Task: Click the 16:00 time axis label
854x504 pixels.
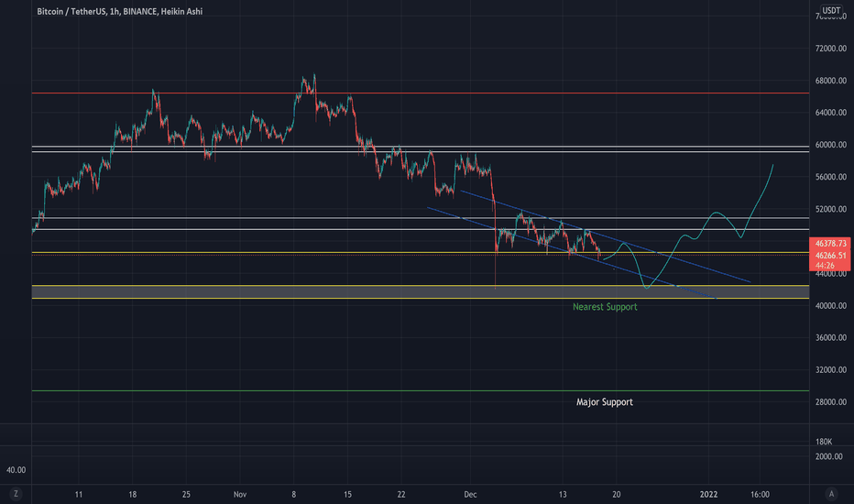Action: (760, 495)
